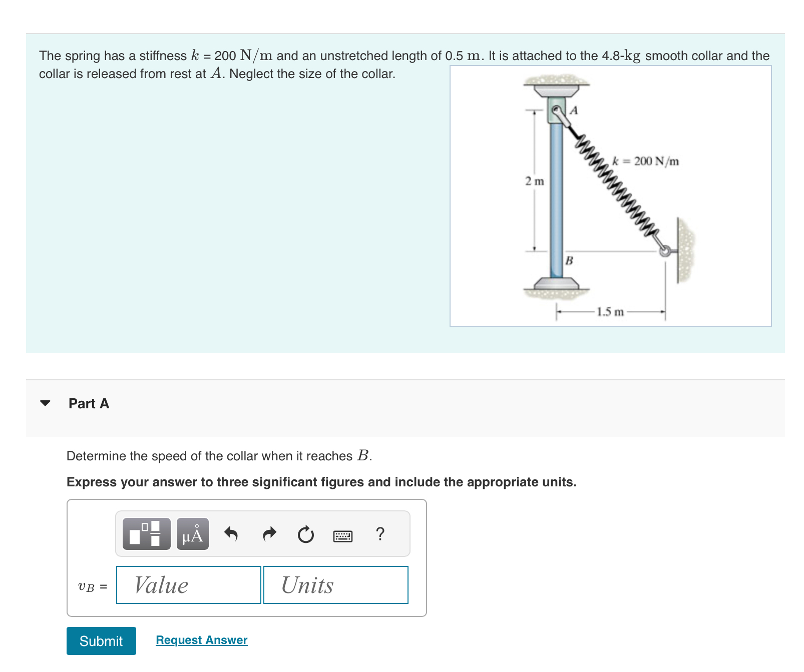Open the μÅ units symbol picker

click(192, 534)
